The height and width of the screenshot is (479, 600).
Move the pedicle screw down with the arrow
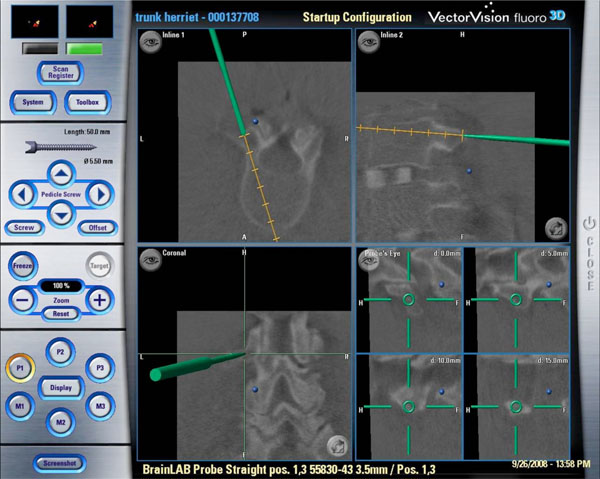61,215
